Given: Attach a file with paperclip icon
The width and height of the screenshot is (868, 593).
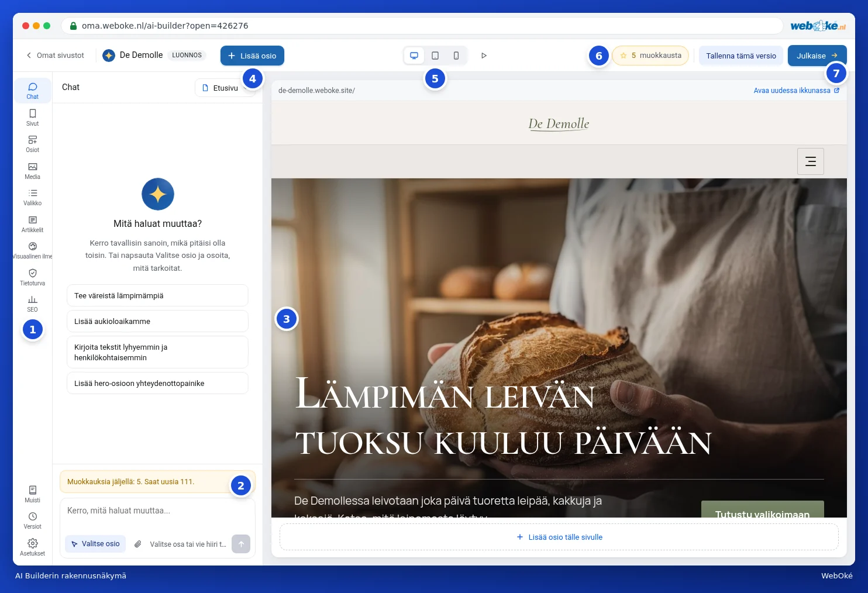Looking at the screenshot, I should coord(138,544).
